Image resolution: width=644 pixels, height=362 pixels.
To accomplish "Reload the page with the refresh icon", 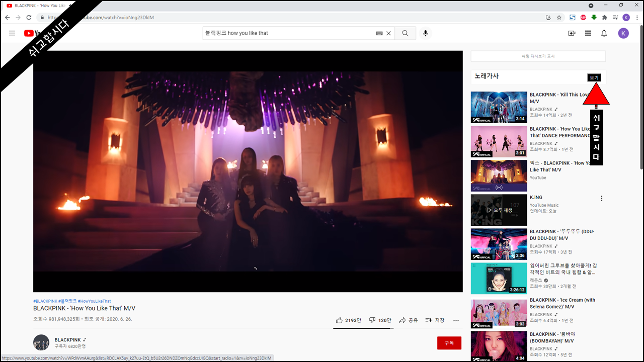I will tap(29, 17).
